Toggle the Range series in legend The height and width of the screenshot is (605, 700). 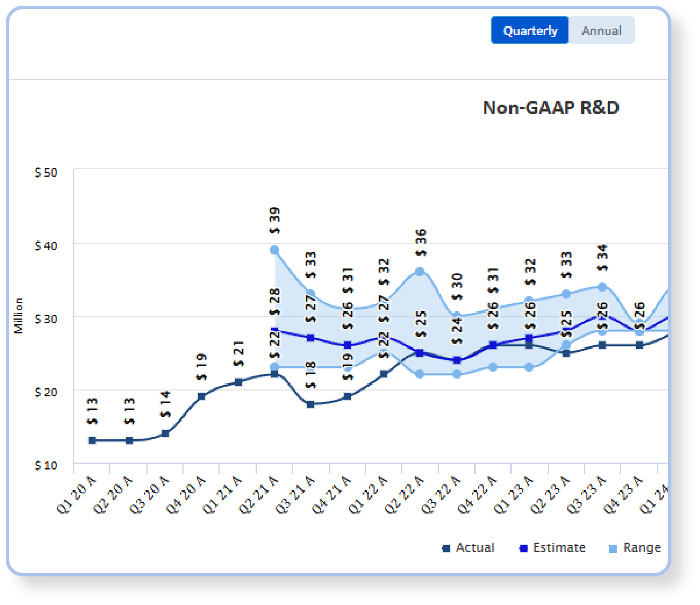point(635,548)
